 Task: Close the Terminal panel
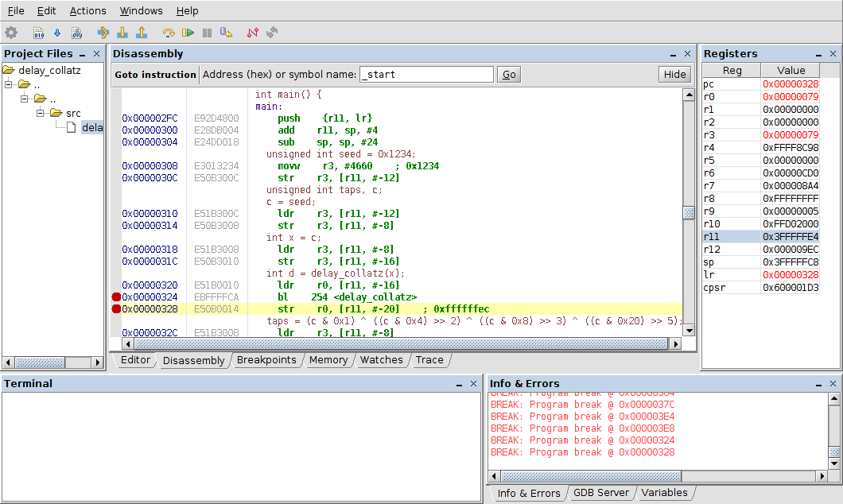click(x=474, y=384)
